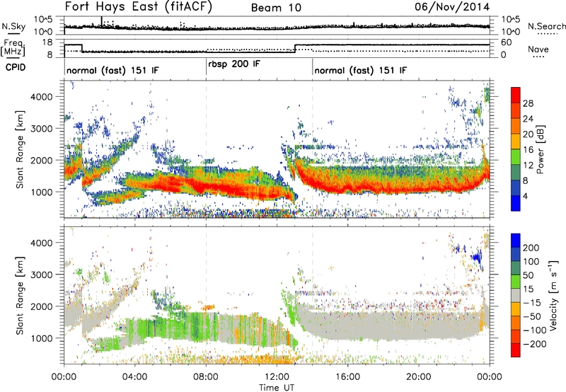Click the 'Freq. [MHz]' axis label

click(x=13, y=47)
